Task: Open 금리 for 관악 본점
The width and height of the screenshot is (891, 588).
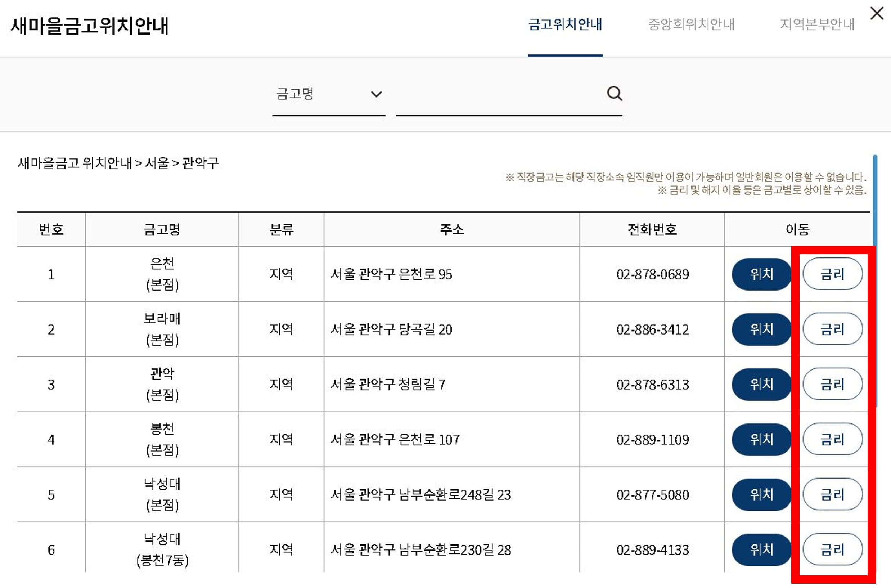Action: [x=833, y=384]
